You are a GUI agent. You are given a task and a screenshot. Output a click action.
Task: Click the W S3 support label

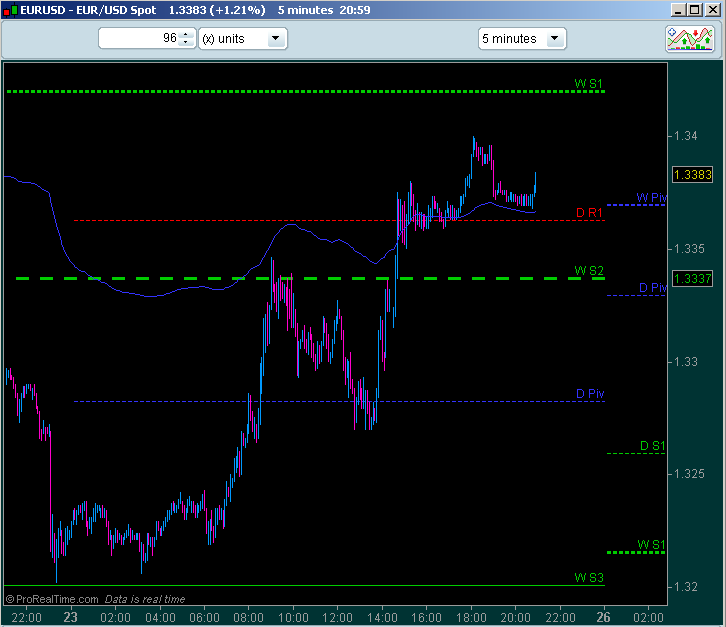click(x=589, y=577)
